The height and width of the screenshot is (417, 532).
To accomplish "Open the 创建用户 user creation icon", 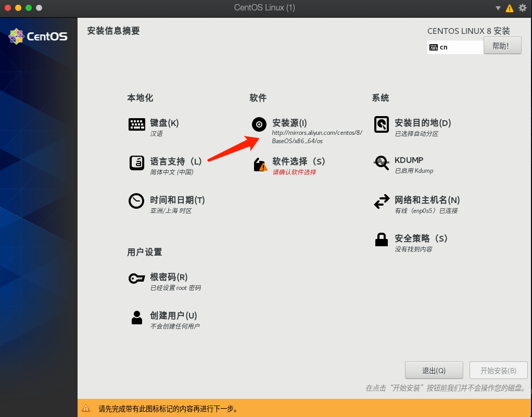I will pyautogui.click(x=136, y=316).
